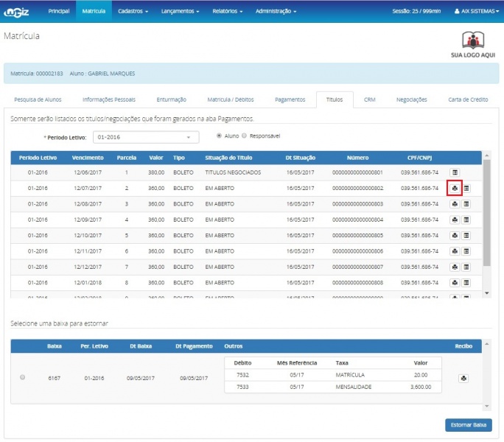Print receipt for baixa 6167
This screenshot has width=504, height=442.
point(463,378)
